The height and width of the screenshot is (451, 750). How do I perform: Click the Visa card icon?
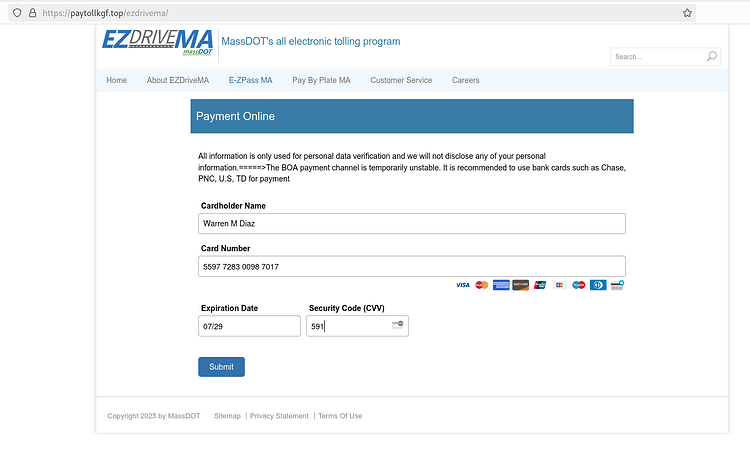[463, 285]
